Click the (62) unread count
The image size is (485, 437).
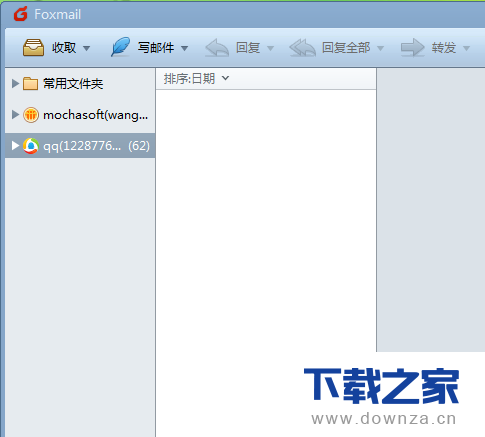139,146
